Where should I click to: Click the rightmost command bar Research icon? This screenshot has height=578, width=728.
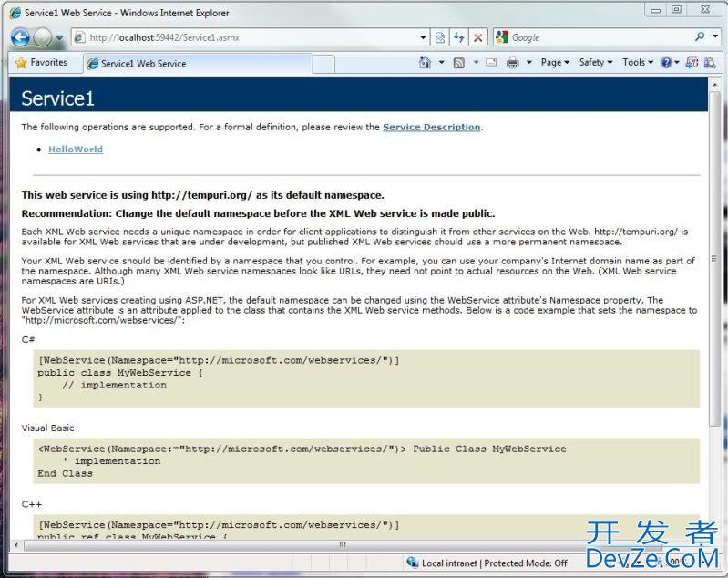(710, 62)
